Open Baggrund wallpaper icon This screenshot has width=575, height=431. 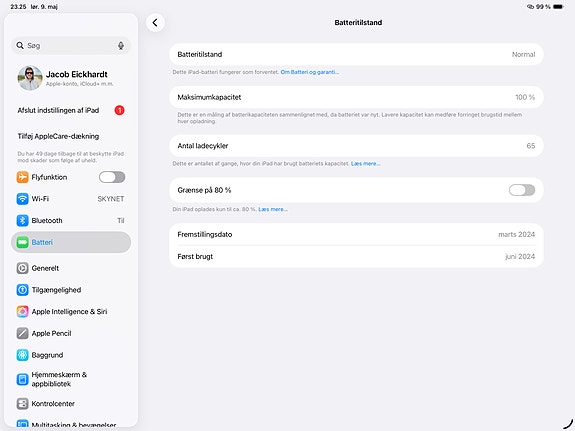22,355
